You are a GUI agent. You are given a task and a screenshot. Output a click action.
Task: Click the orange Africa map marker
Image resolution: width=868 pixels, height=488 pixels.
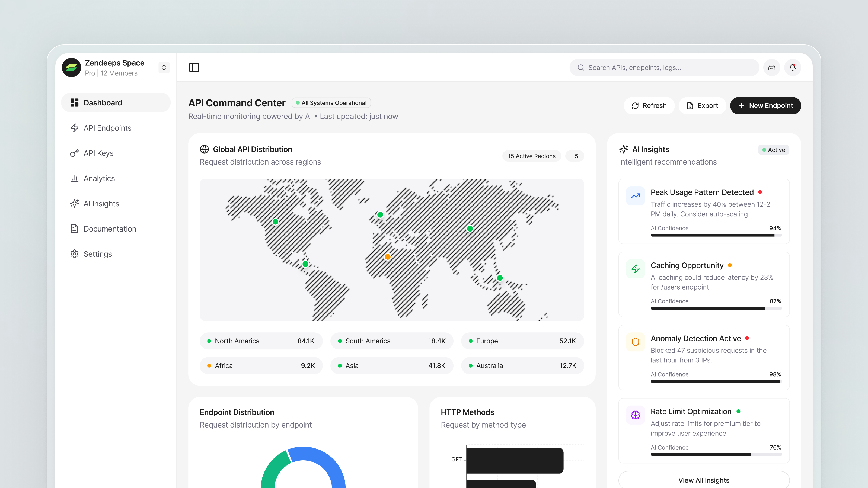point(388,257)
